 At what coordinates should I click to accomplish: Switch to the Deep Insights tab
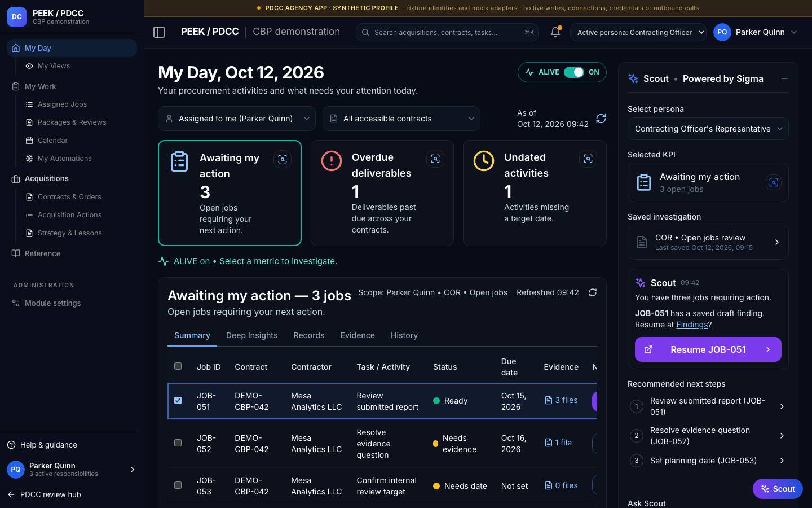click(x=251, y=335)
